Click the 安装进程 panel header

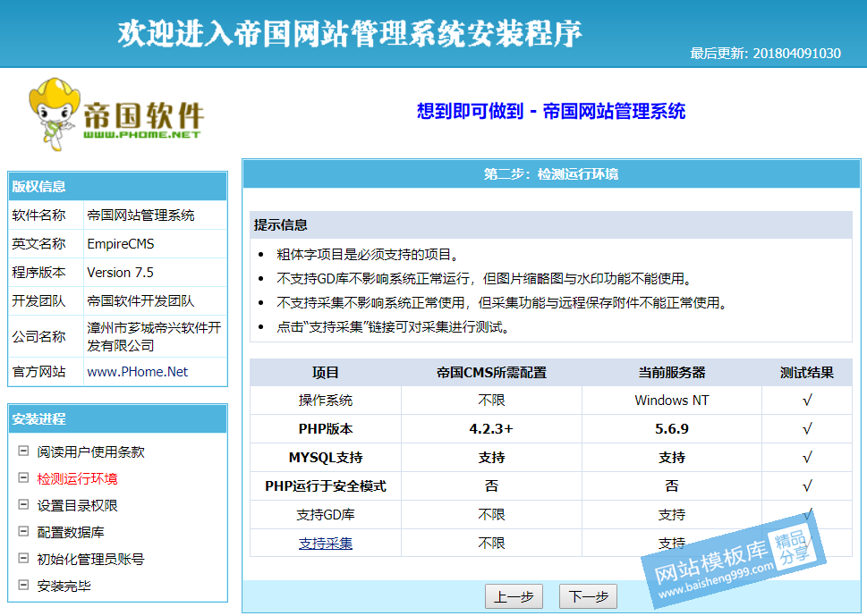coord(118,418)
